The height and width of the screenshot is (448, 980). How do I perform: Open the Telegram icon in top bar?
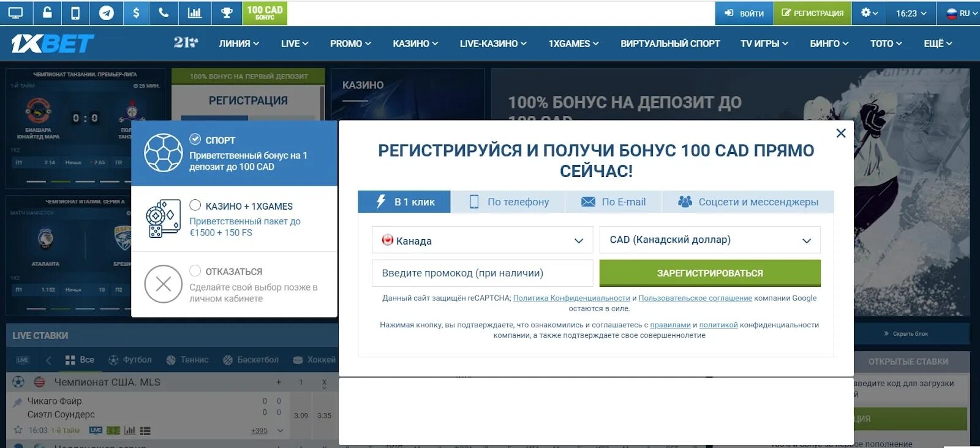107,13
